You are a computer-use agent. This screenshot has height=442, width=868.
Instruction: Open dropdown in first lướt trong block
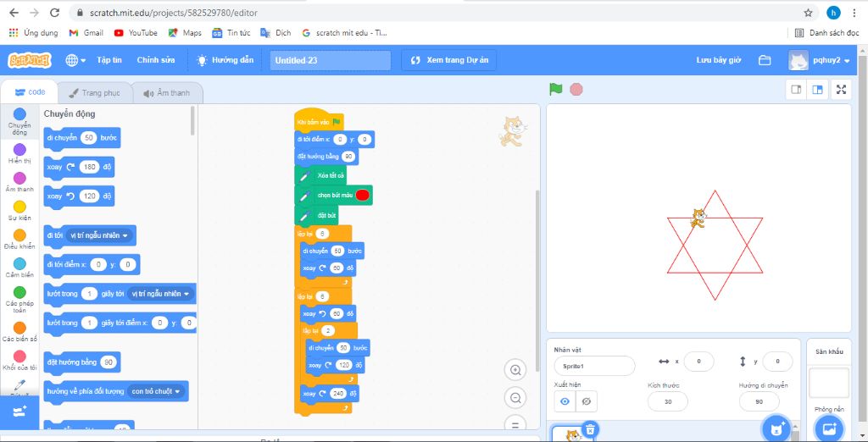click(160, 294)
